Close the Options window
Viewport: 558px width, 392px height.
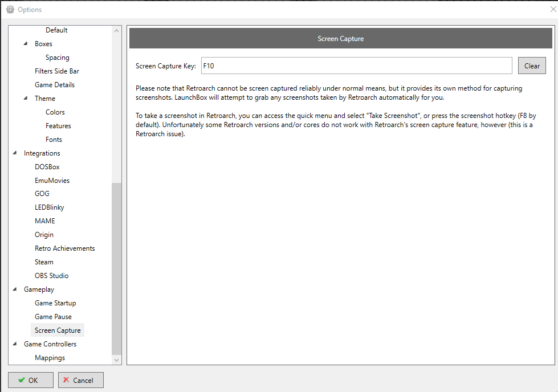pyautogui.click(x=553, y=9)
